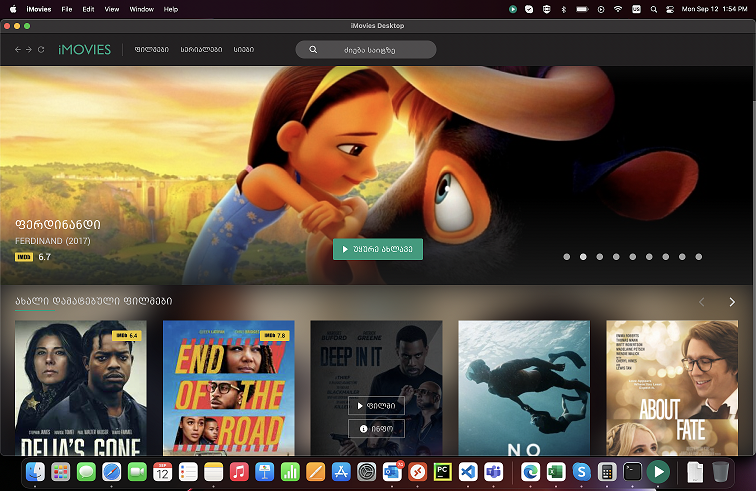Click the IMDb badge beside the 6.7 rating
This screenshot has height=491, width=756.
pyautogui.click(x=24, y=257)
